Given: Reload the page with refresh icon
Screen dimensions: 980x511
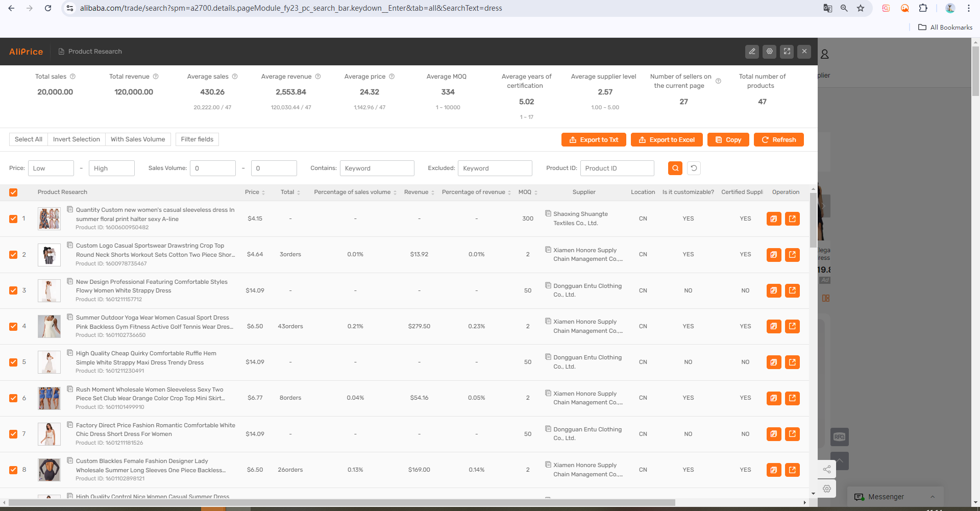Looking at the screenshot, I should [48, 8].
